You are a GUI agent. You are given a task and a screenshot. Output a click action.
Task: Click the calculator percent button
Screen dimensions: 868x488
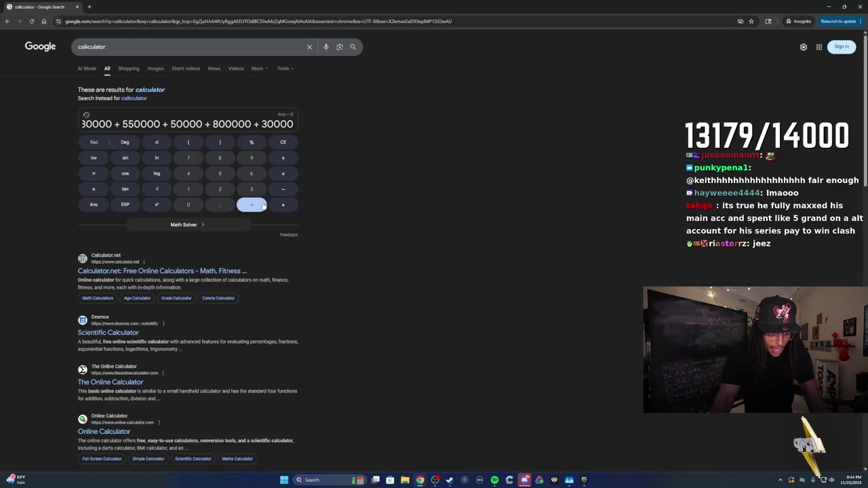coord(252,142)
